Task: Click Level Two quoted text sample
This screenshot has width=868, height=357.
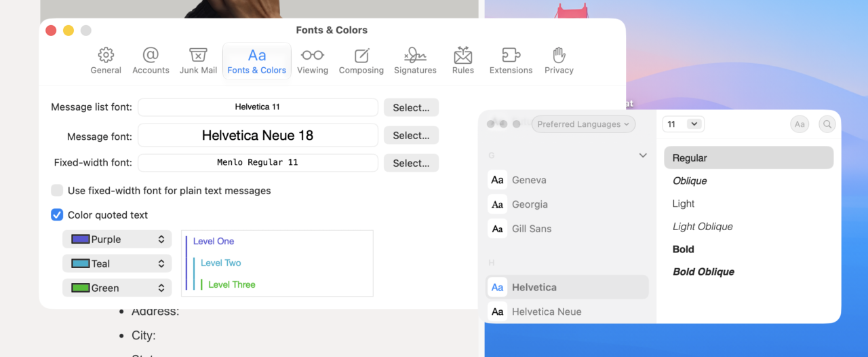Action: click(x=221, y=263)
